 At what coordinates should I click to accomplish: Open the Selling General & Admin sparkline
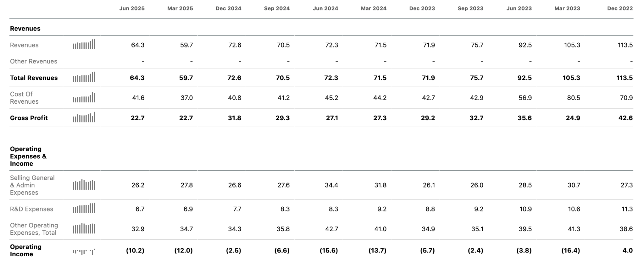(x=84, y=185)
